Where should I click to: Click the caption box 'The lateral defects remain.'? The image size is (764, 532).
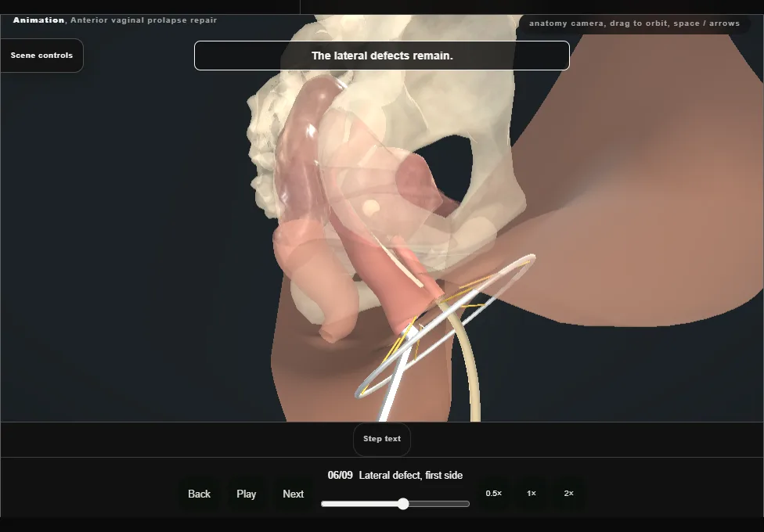tap(382, 56)
